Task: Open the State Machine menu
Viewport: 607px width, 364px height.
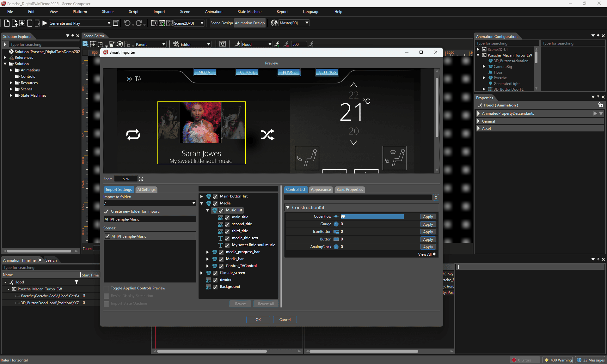Action: [249, 12]
